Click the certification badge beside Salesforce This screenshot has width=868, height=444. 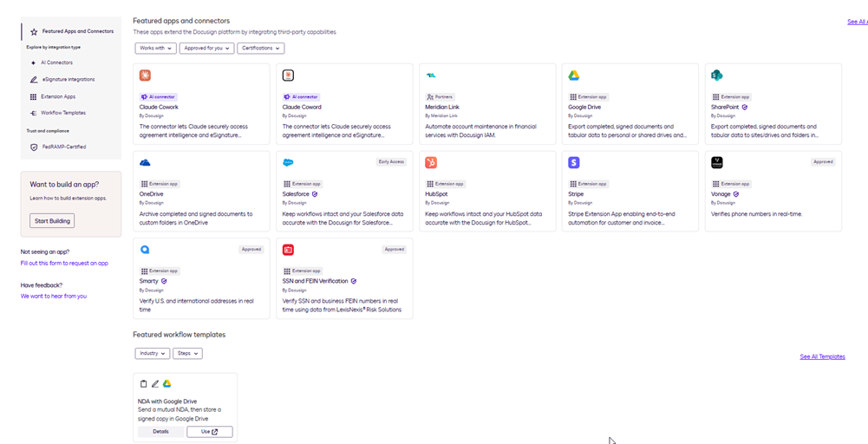click(x=315, y=194)
